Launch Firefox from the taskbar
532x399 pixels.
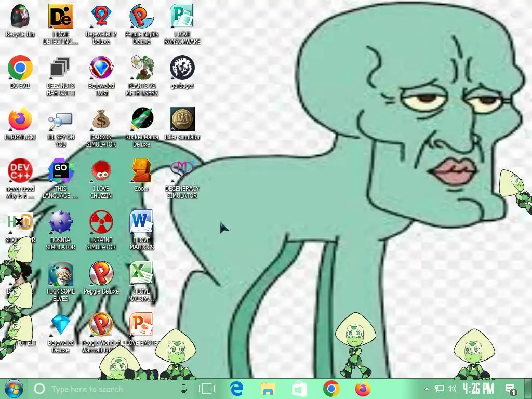(x=363, y=389)
